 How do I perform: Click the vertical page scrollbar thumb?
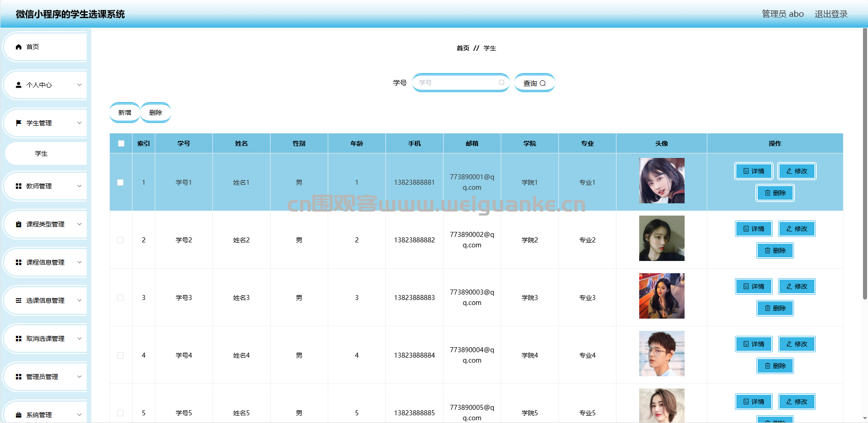865,163
